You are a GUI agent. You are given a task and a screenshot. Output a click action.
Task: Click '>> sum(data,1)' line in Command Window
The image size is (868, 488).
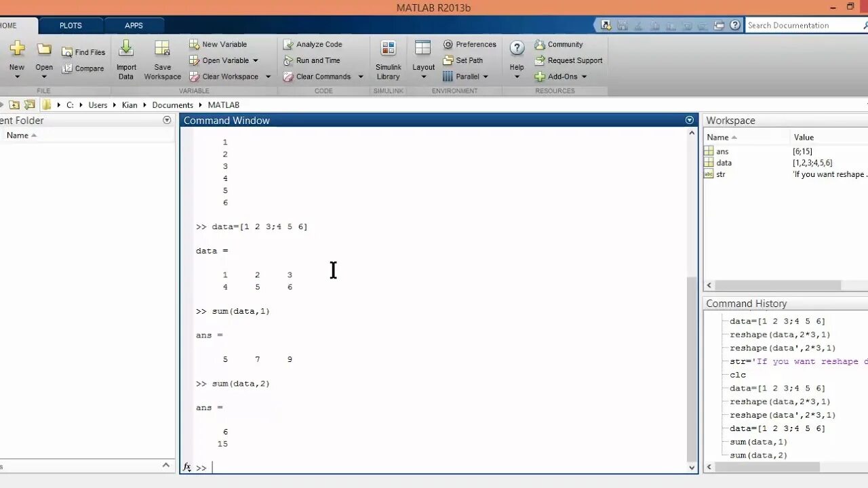tap(233, 311)
